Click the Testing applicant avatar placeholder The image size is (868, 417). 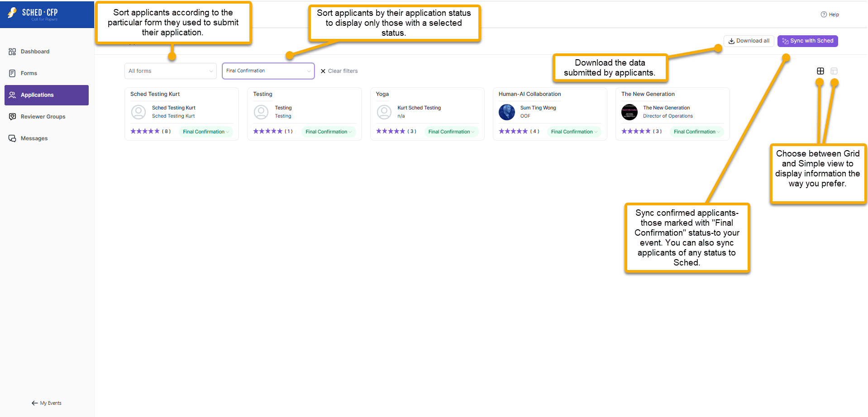point(261,112)
